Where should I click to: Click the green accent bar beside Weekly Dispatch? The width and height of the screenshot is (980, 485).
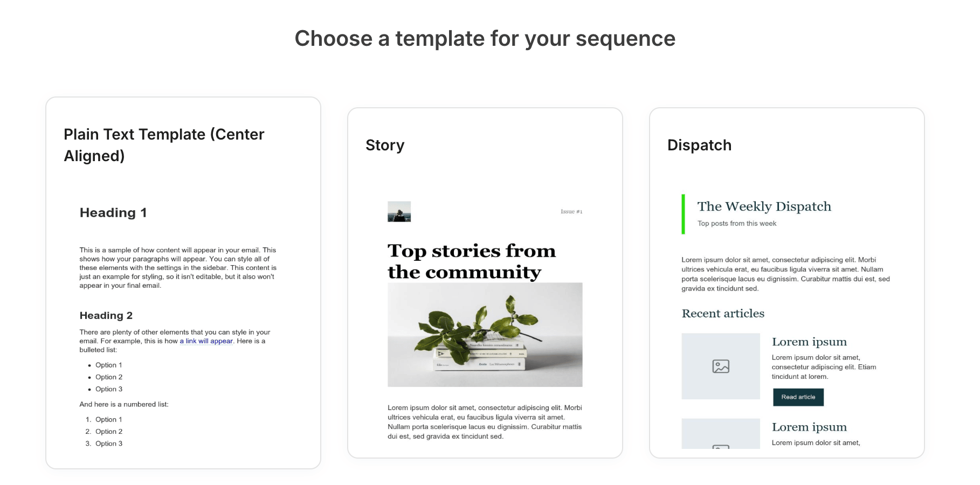click(x=683, y=214)
